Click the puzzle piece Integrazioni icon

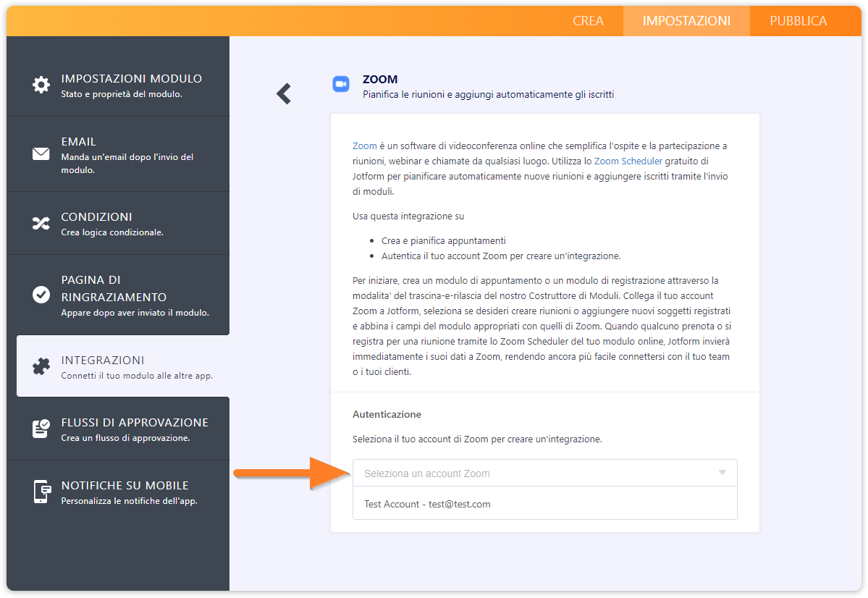41,366
